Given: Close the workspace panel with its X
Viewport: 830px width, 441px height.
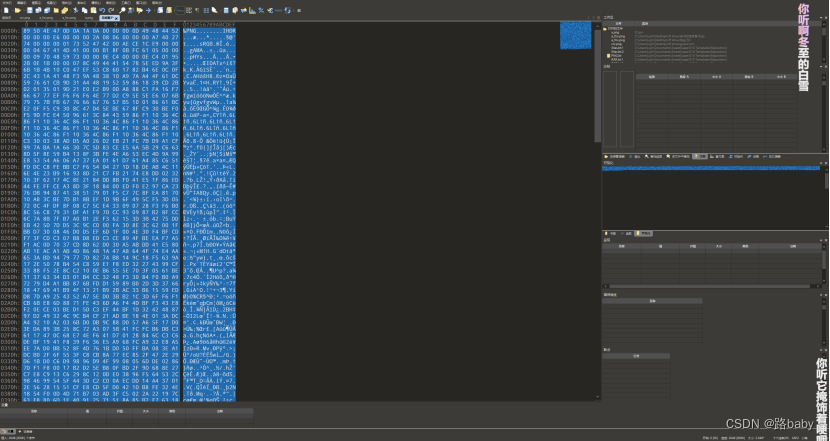Looking at the screenshot, I should 826,17.
